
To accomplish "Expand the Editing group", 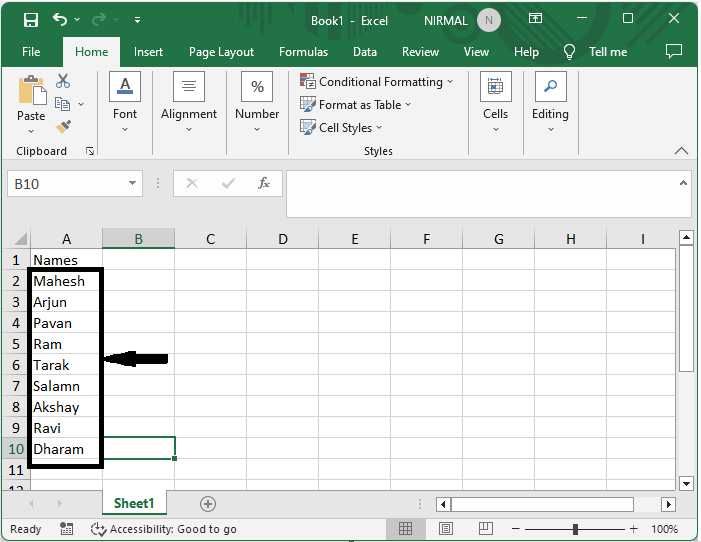I will pos(550,103).
